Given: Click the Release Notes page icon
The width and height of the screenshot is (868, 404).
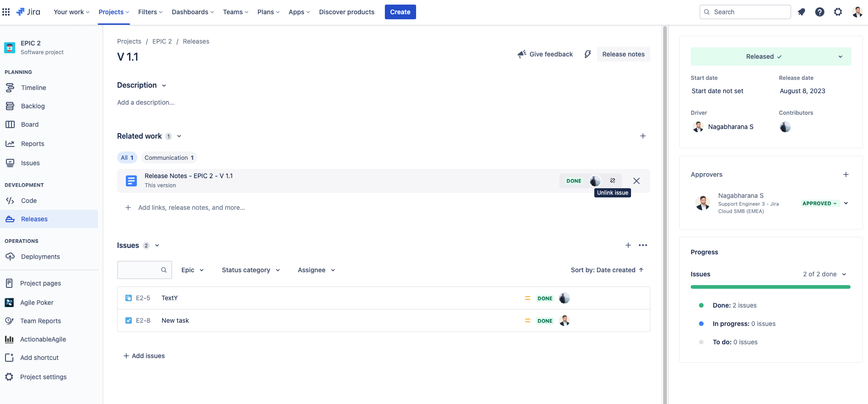Looking at the screenshot, I should pyautogui.click(x=131, y=181).
